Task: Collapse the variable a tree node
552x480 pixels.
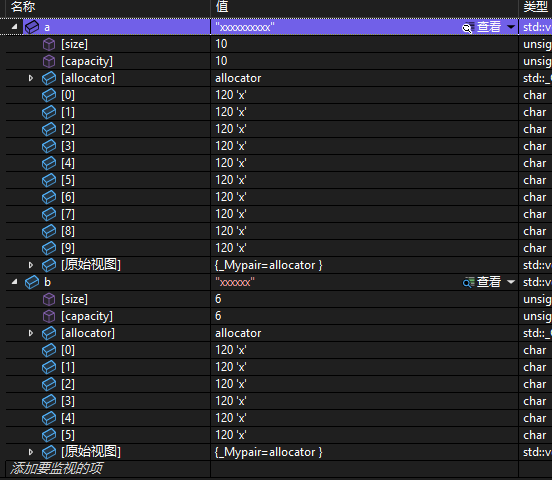Action: (x=14, y=27)
